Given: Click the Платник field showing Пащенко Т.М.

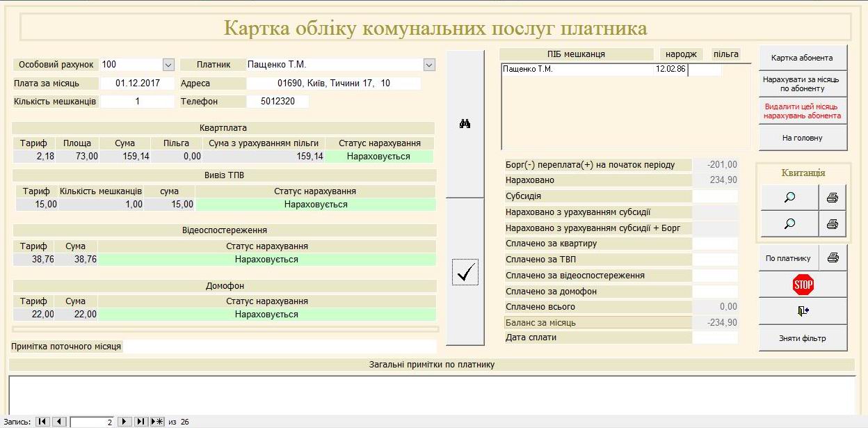Looking at the screenshot, I should (335, 65).
